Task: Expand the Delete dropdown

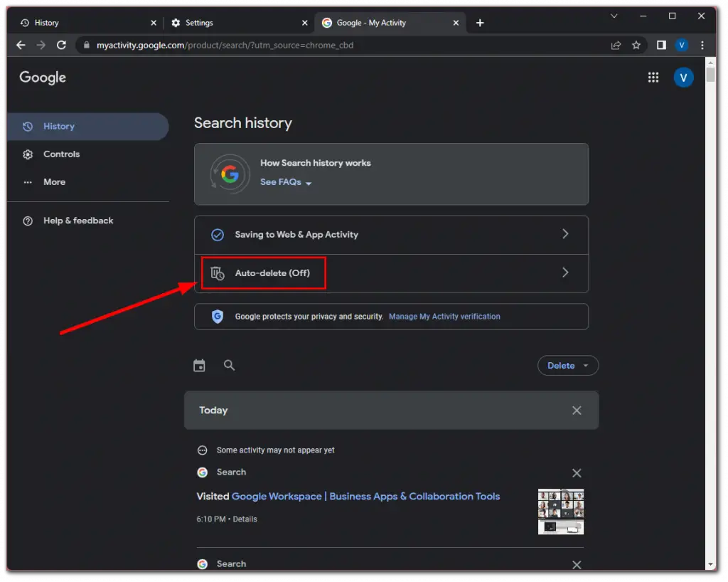Action: (567, 365)
